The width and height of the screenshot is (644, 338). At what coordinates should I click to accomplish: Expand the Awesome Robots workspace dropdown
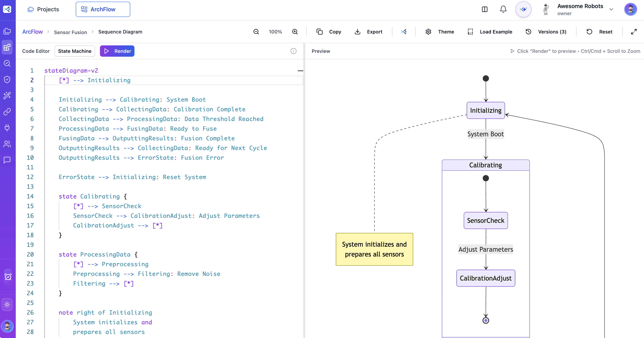[x=611, y=9]
